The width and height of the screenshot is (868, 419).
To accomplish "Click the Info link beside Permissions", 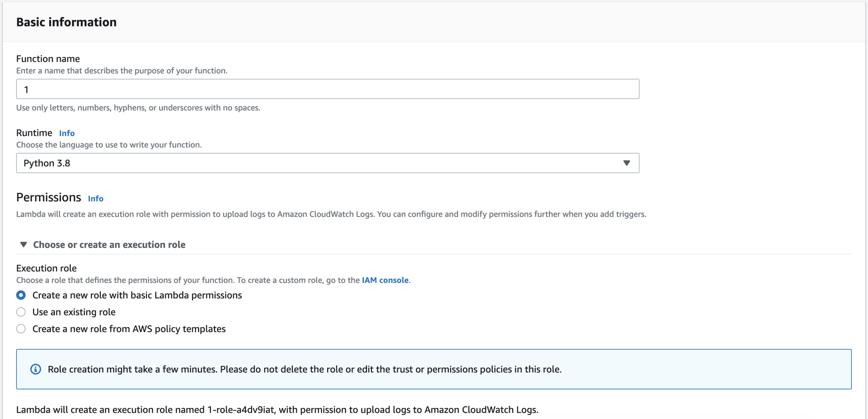I will pos(95,199).
